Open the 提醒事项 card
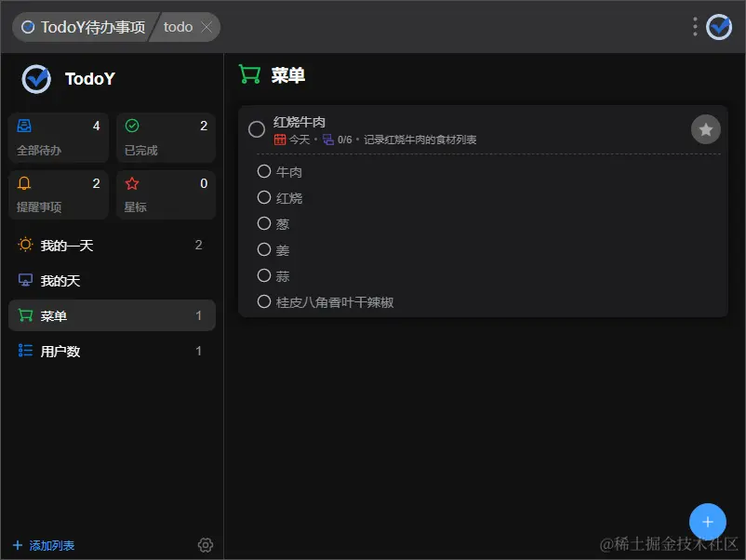 pyautogui.click(x=59, y=195)
